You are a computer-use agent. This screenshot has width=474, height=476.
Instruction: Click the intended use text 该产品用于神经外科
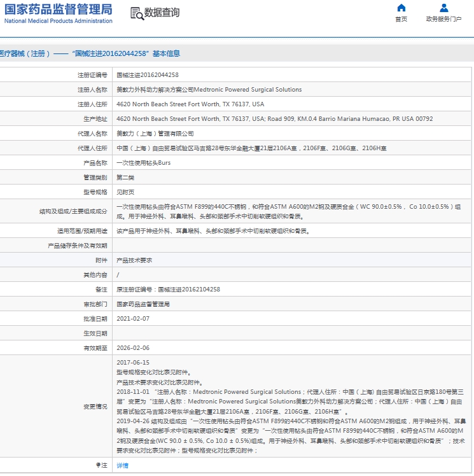click(213, 231)
